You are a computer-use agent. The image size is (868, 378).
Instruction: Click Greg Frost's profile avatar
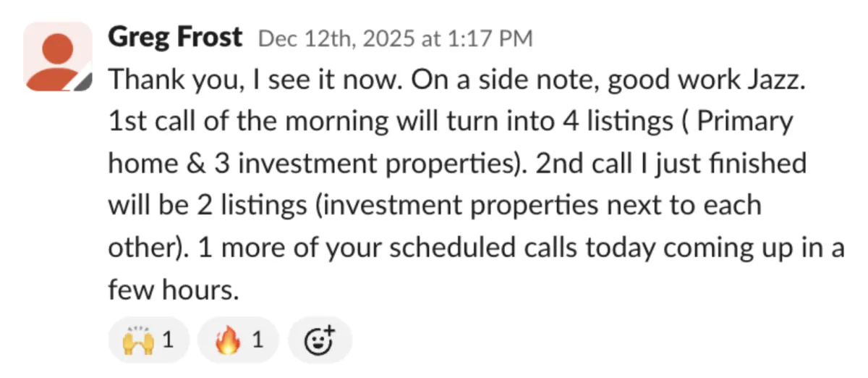58,56
